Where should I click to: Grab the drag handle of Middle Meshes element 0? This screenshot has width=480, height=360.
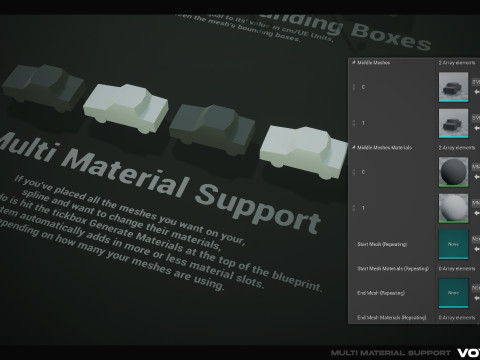pos(354,87)
